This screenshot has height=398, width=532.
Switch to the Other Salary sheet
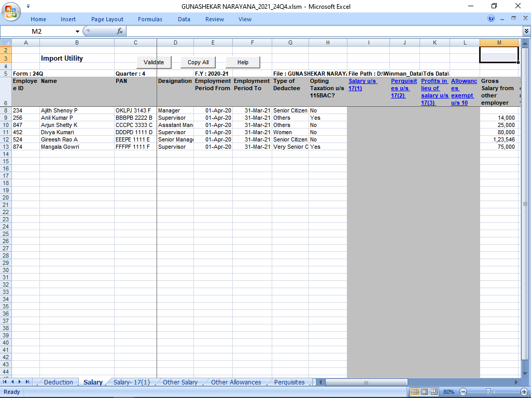point(180,382)
